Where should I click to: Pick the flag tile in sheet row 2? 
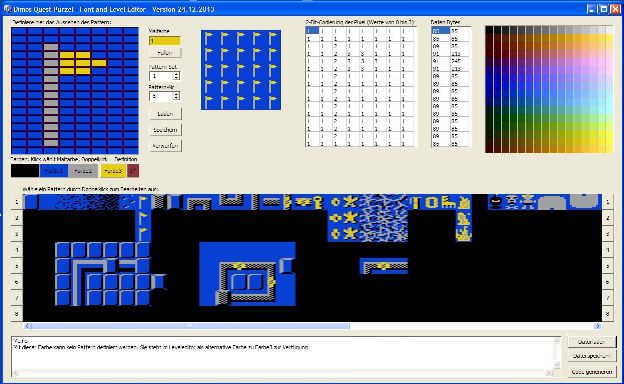143,218
